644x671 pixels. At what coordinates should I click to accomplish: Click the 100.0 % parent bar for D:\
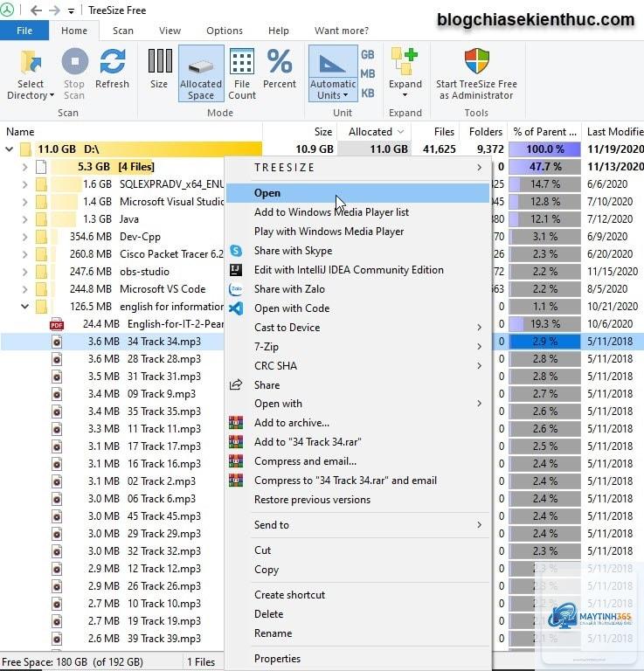click(x=544, y=149)
